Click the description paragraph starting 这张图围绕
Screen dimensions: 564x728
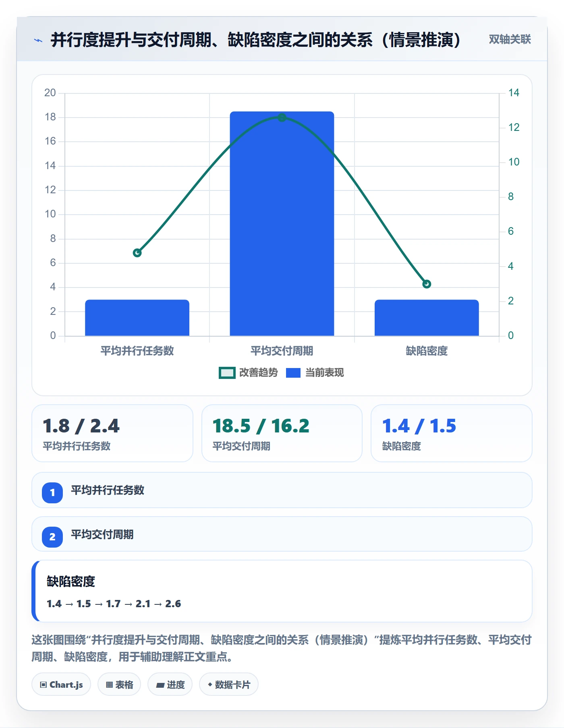282,648
